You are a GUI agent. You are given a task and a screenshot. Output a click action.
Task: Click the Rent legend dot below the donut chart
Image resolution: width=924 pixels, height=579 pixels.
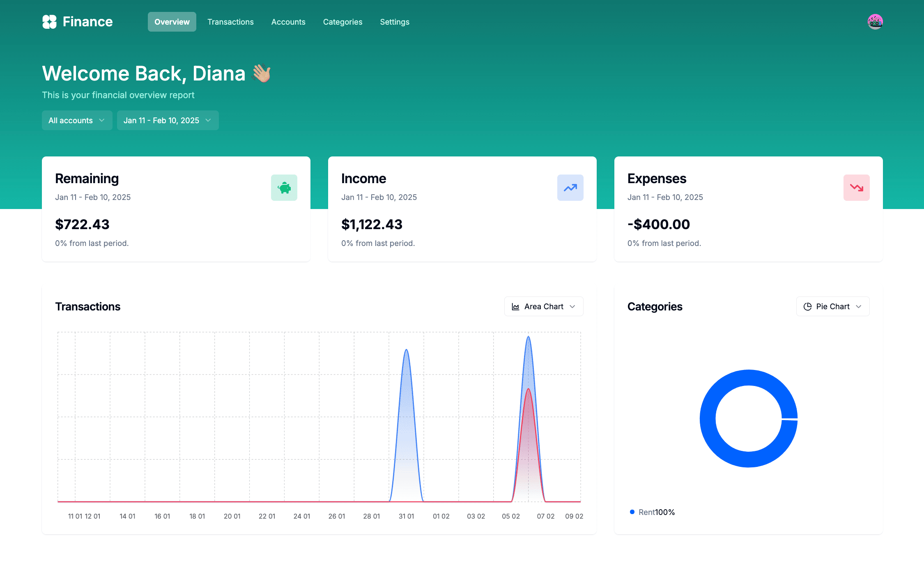point(632,512)
